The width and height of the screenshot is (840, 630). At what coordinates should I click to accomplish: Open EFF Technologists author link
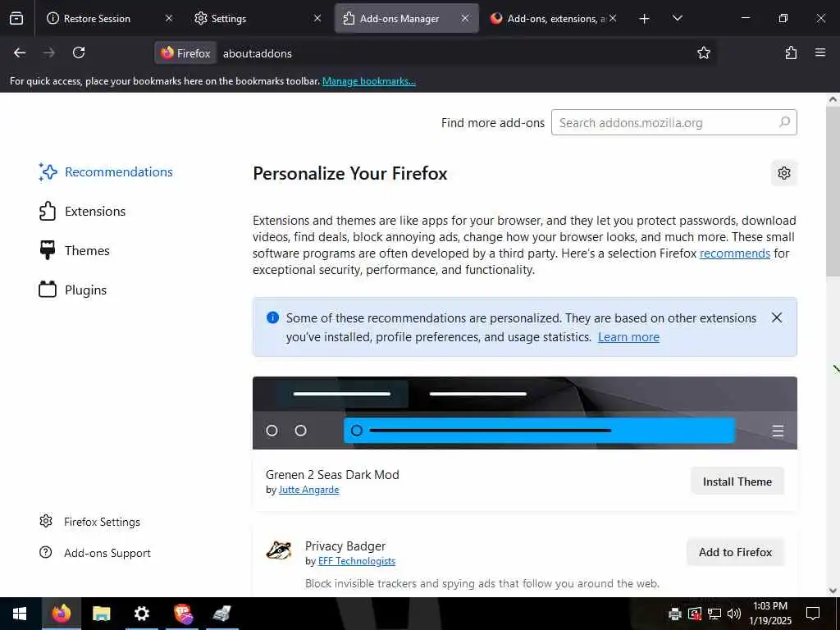pos(356,561)
